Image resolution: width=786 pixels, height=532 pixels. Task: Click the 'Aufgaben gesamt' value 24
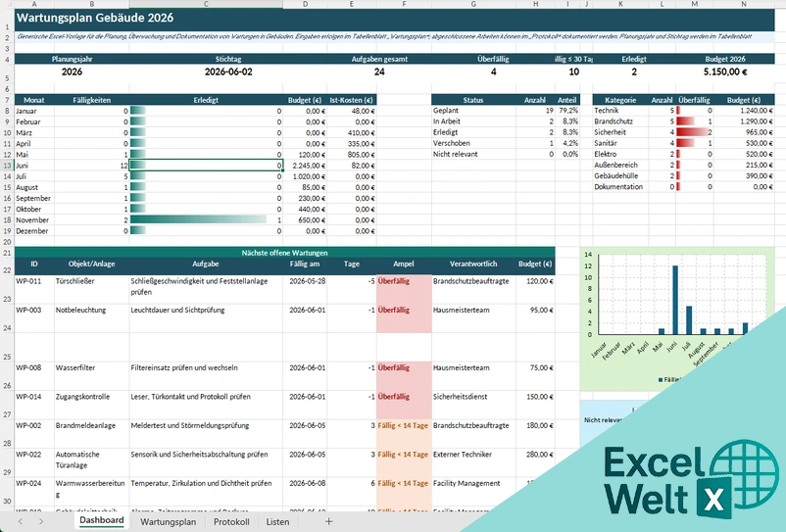(379, 72)
